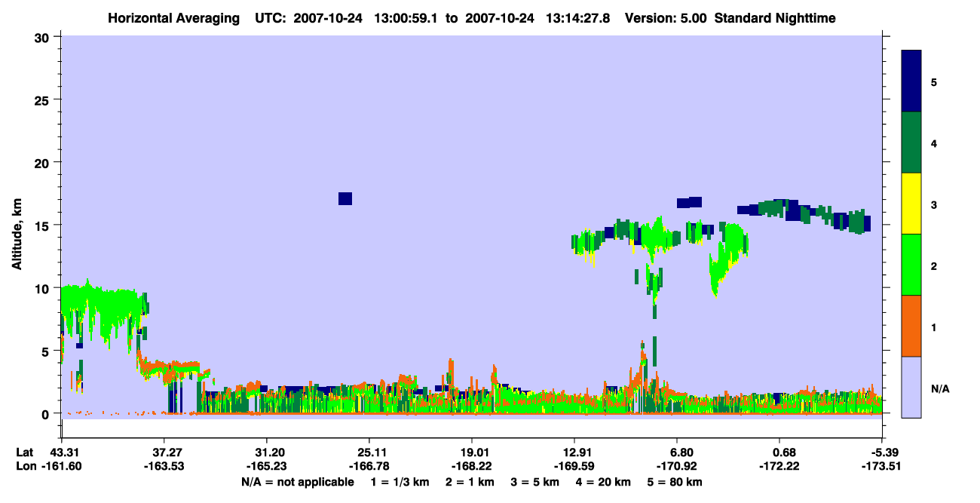Click the dark blue level 5 color segment
The width and height of the screenshot is (980, 503).
pyautogui.click(x=911, y=81)
